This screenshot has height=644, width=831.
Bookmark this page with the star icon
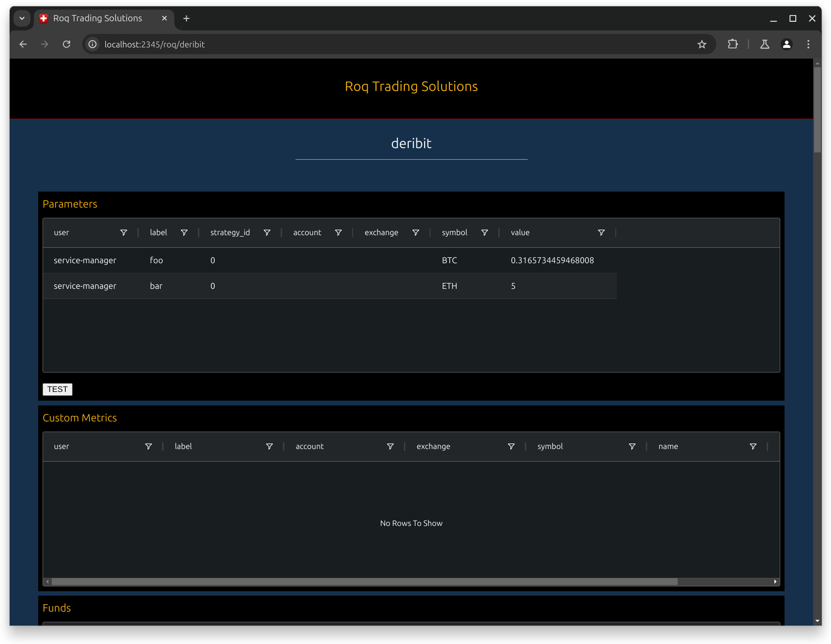coord(702,45)
